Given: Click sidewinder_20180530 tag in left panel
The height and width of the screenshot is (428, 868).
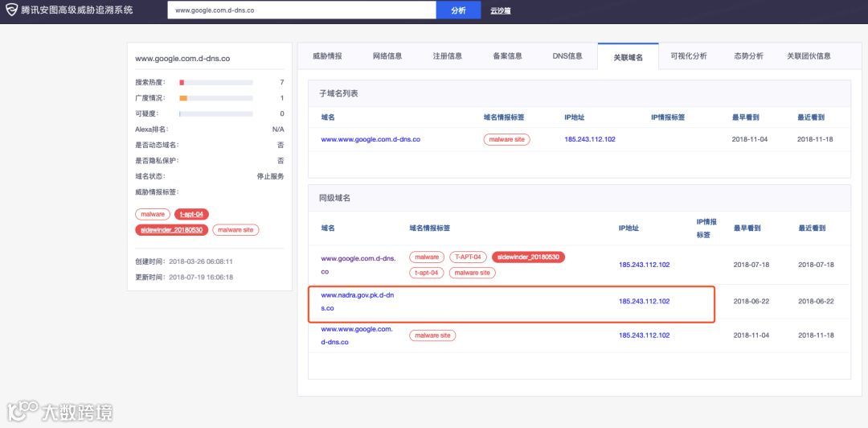Looking at the screenshot, I should click(x=172, y=229).
